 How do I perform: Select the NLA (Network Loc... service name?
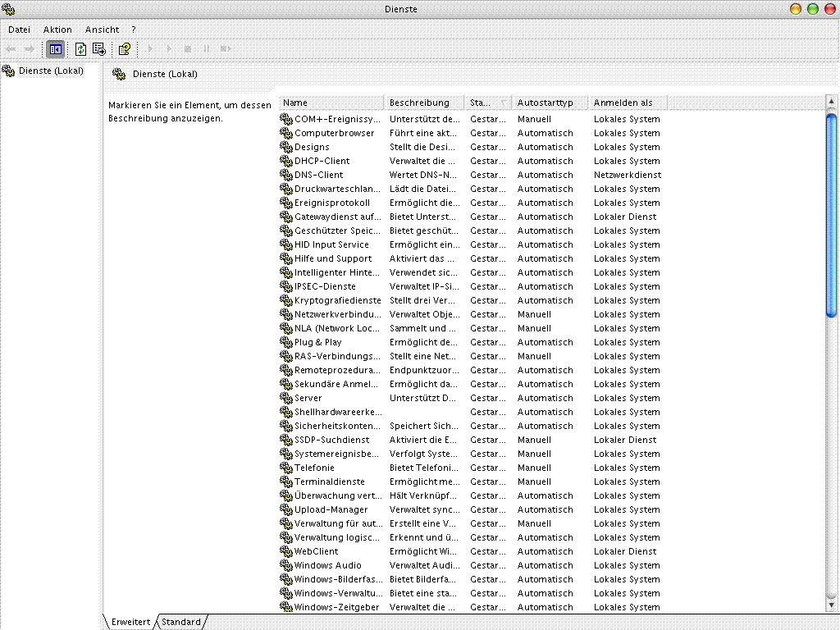pyautogui.click(x=337, y=328)
